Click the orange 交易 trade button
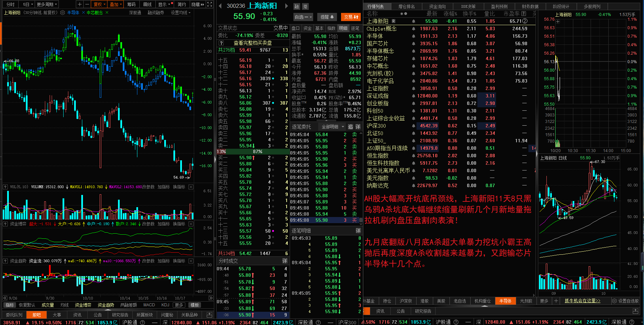The height and width of the screenshot is (325, 644). tap(351, 17)
